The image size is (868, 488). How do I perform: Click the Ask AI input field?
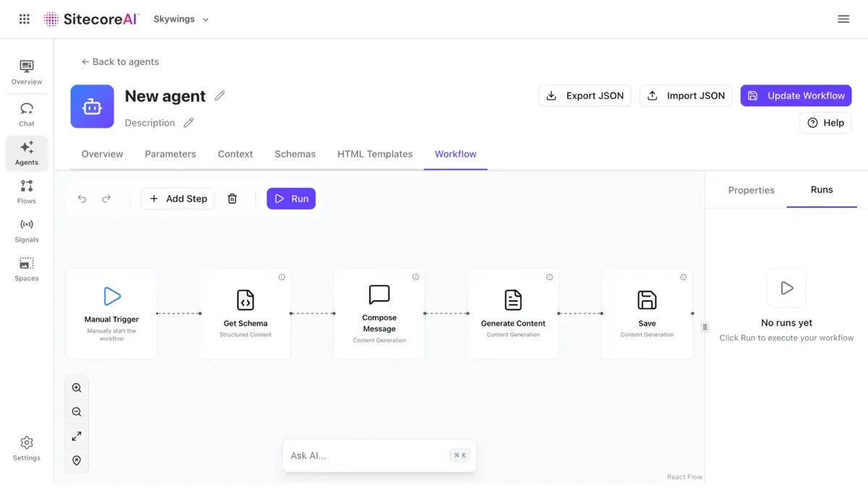coord(379,455)
